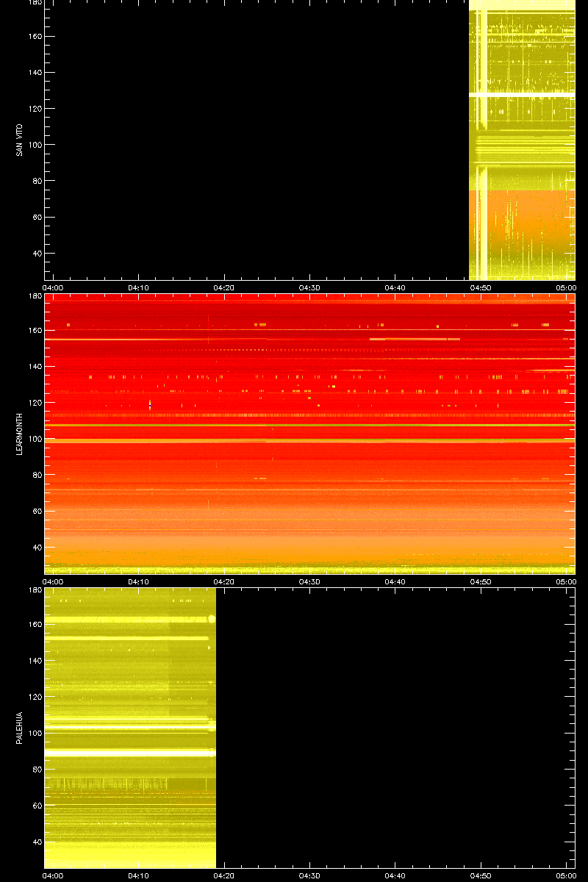Click 04:40 under the Palehua plot
The height and width of the screenshot is (882, 588).
(x=395, y=875)
